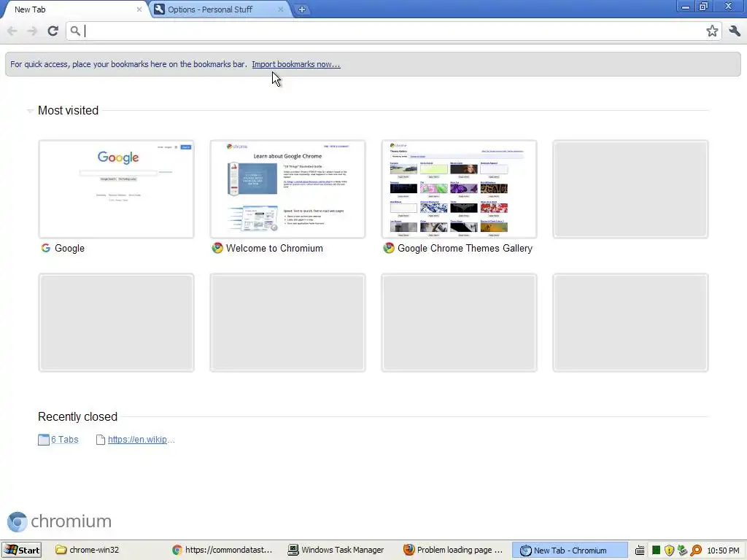
Task: Switch to chrome-win32 folder in taskbar
Action: point(88,550)
